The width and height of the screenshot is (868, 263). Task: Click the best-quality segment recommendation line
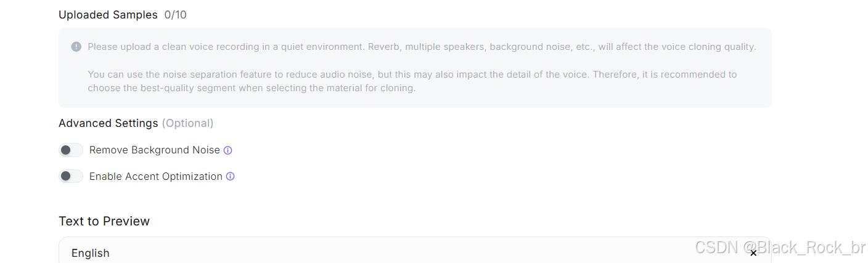[x=252, y=88]
